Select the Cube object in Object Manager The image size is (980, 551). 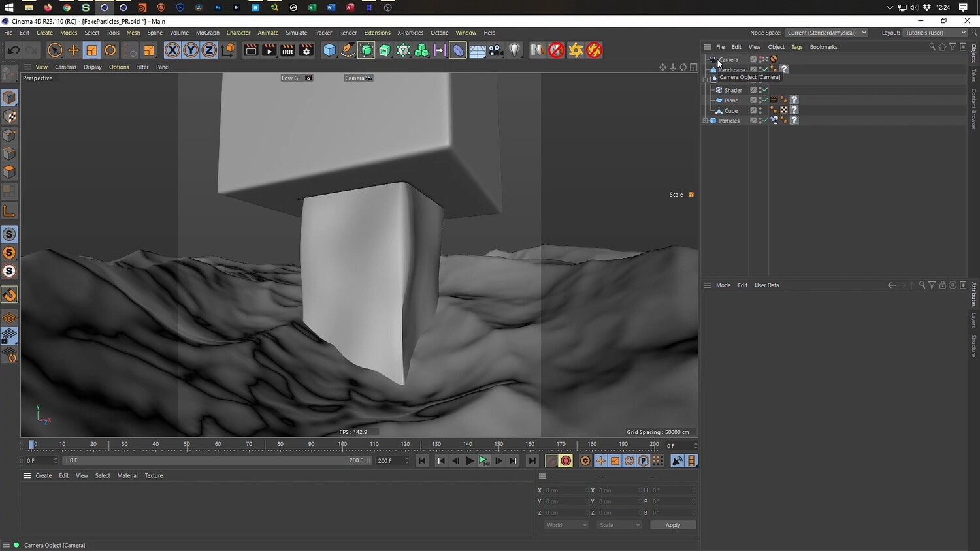click(x=731, y=111)
